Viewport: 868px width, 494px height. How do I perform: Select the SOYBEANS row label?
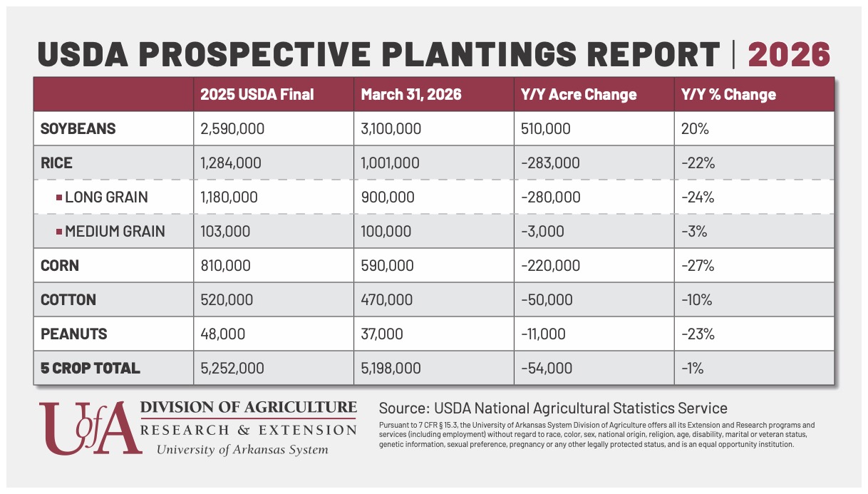[x=78, y=129]
